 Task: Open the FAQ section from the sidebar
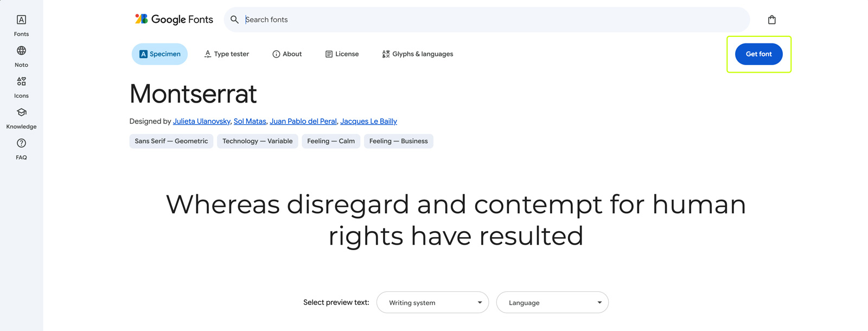(x=21, y=148)
